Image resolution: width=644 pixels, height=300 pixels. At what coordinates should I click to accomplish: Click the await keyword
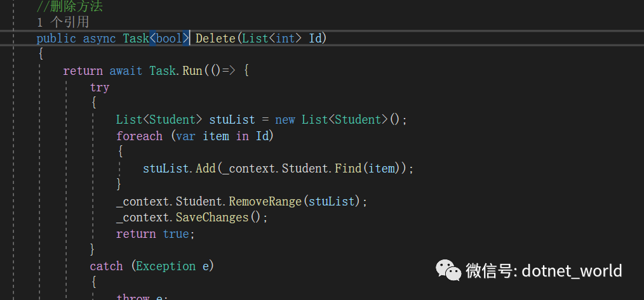pos(126,70)
